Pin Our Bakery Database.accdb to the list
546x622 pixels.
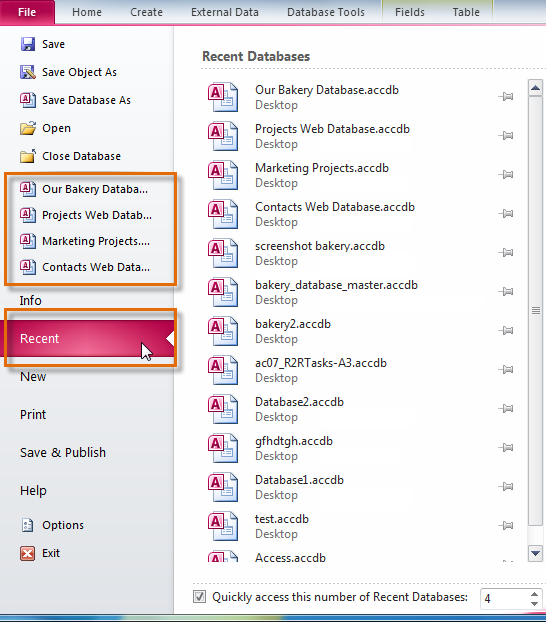click(x=506, y=96)
